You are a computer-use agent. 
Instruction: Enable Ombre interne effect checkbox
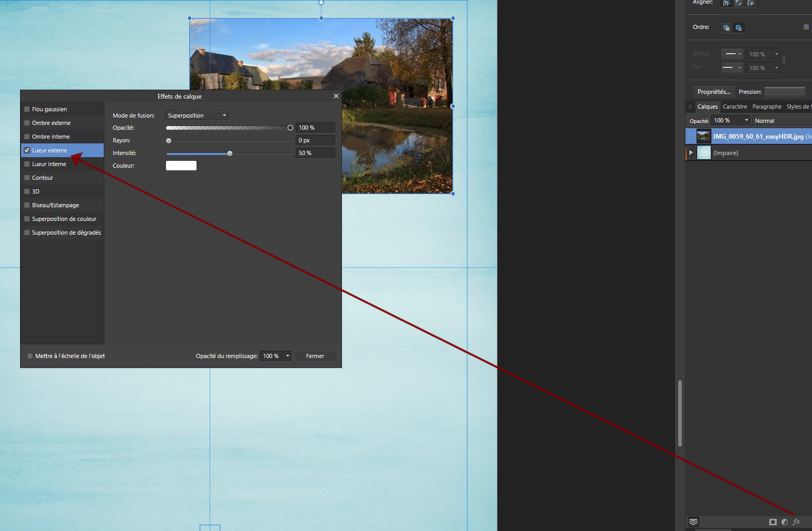(27, 137)
